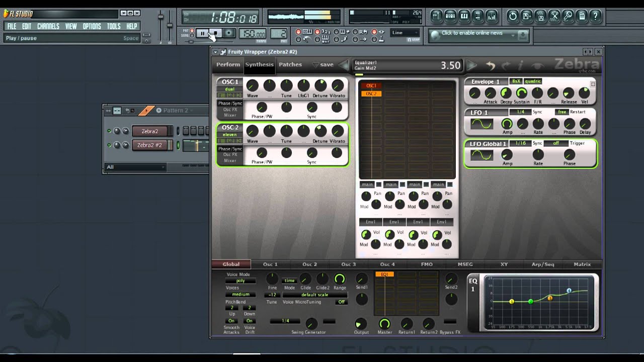Switch to the Patches tab in Zebra
The width and height of the screenshot is (644, 362).
tap(290, 64)
